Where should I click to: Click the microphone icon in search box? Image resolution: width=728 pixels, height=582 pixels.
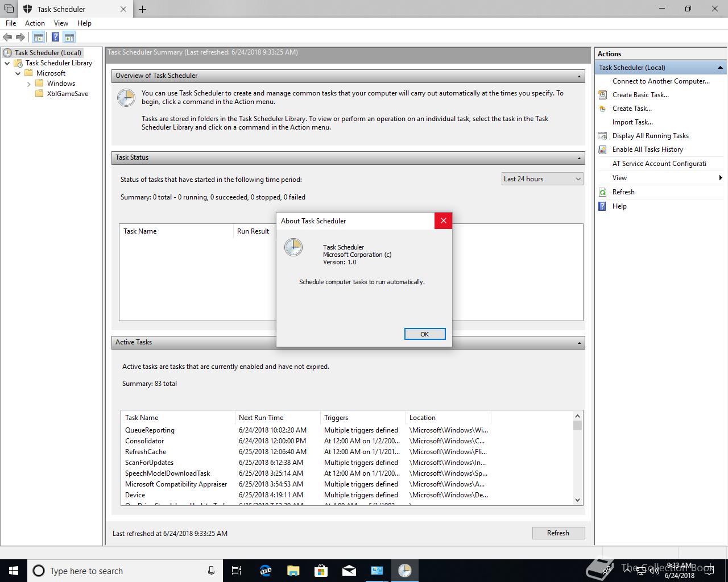[x=211, y=571]
